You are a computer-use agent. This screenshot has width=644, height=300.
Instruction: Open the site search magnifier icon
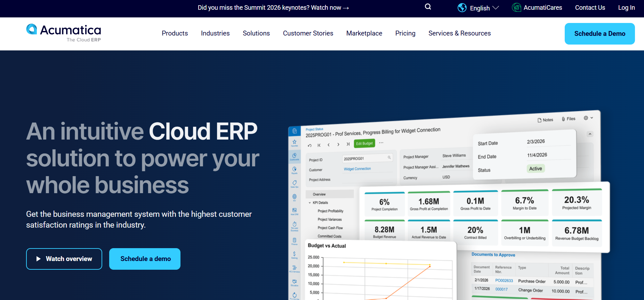(428, 7)
